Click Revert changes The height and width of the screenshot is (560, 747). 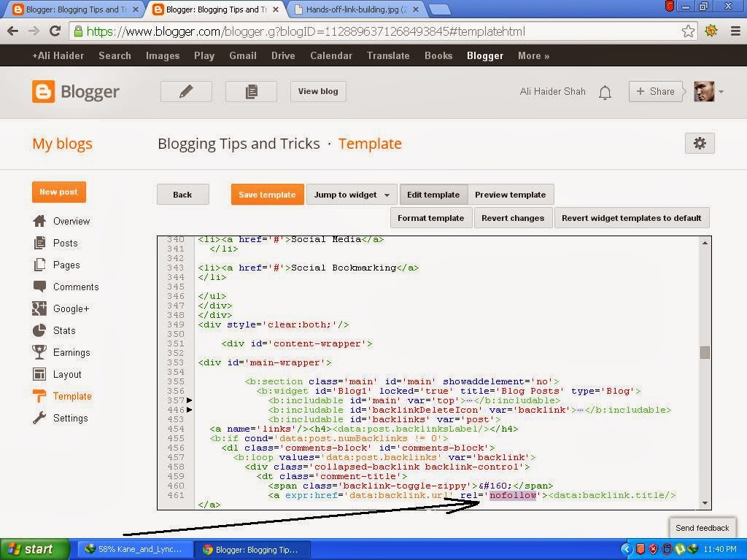[513, 217]
